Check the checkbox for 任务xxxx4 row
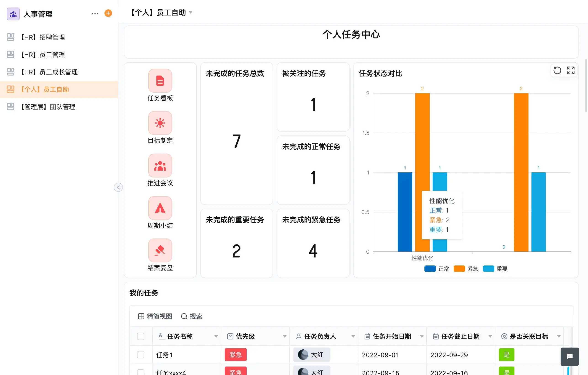 tap(141, 372)
